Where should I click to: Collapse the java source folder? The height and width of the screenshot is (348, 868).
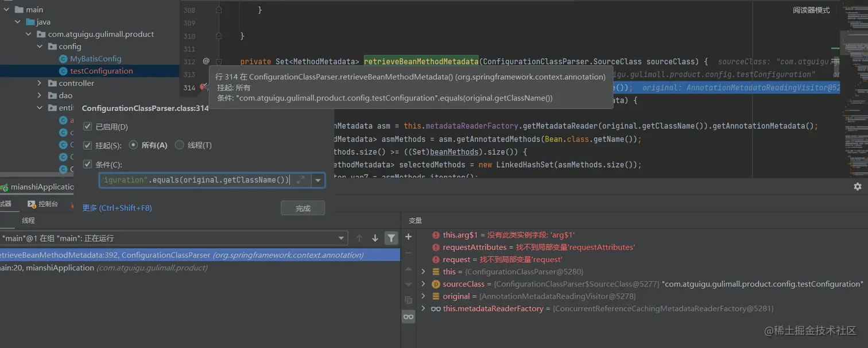point(17,22)
